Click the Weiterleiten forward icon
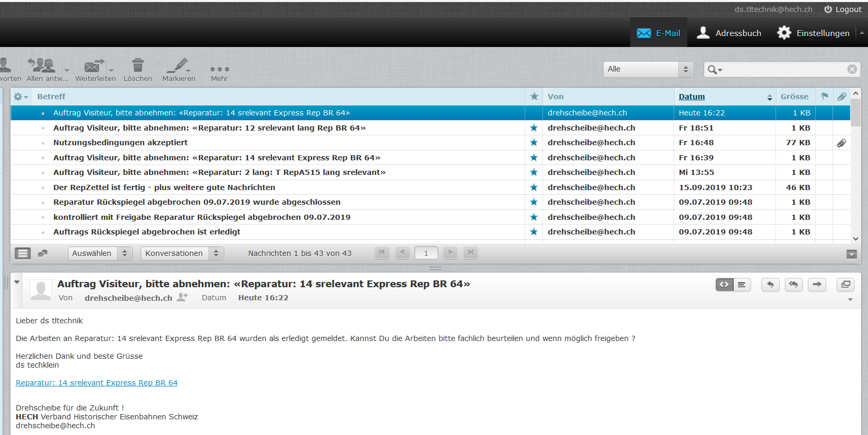The height and width of the screenshot is (435, 868). [93, 66]
